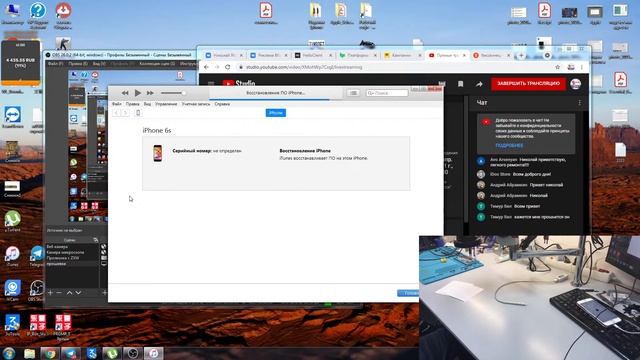Image resolution: width=640 pixels, height=360 pixels.
Task: Open the Вид menu in iTunes
Action: [147, 104]
